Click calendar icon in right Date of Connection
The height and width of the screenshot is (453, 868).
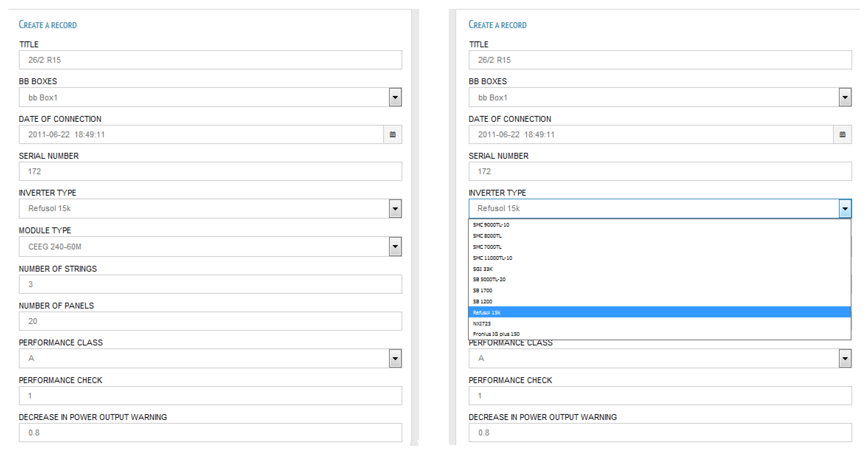[x=842, y=134]
